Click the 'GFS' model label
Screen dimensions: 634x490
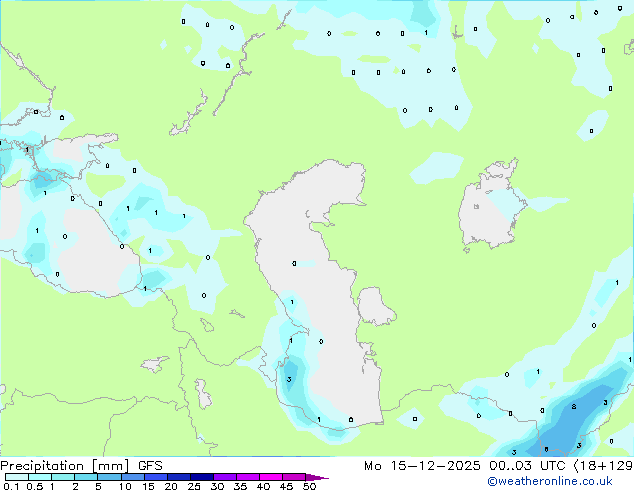coord(150,466)
